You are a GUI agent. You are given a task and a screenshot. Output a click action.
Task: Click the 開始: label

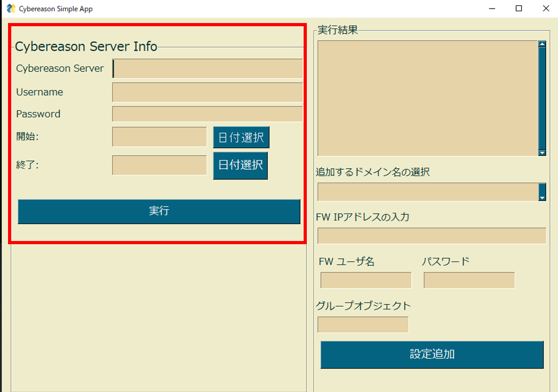[27, 137]
